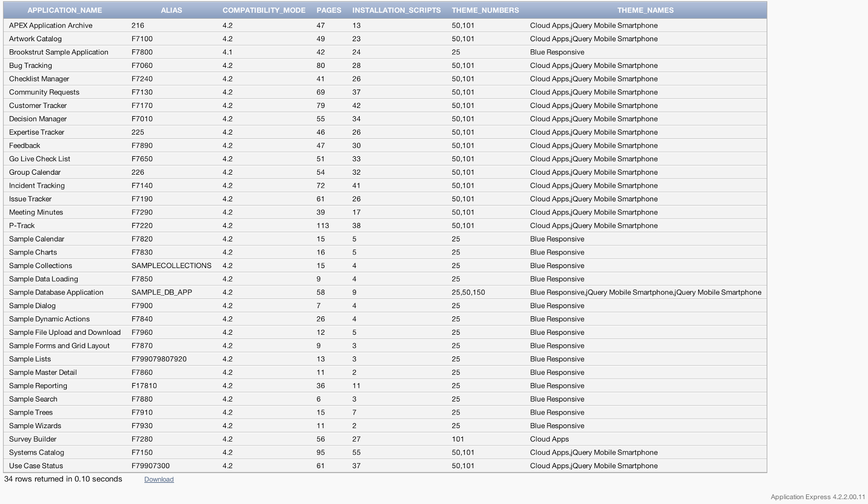Select the P-Track application row

(22, 225)
